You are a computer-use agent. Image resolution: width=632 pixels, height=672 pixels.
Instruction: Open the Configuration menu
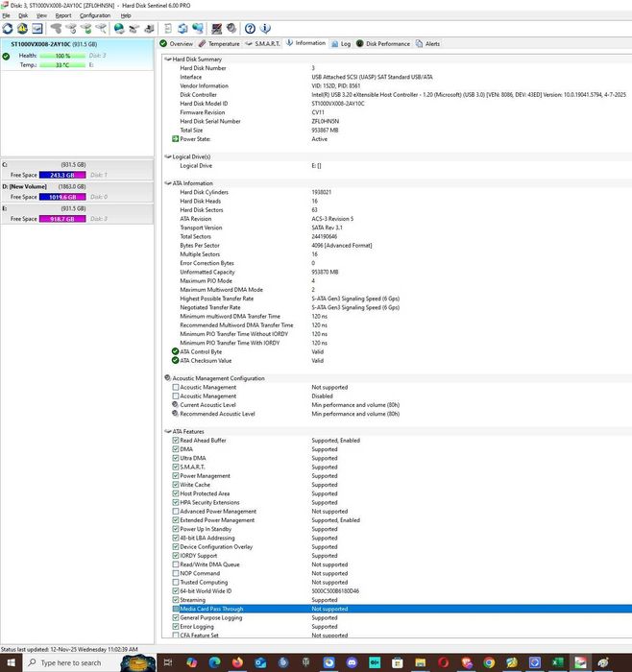pyautogui.click(x=95, y=15)
